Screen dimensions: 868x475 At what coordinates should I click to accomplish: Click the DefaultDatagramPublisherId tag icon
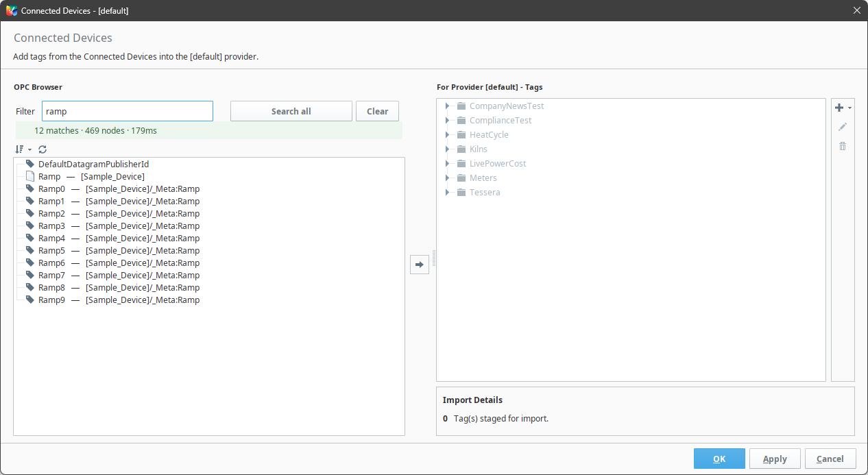coord(30,164)
